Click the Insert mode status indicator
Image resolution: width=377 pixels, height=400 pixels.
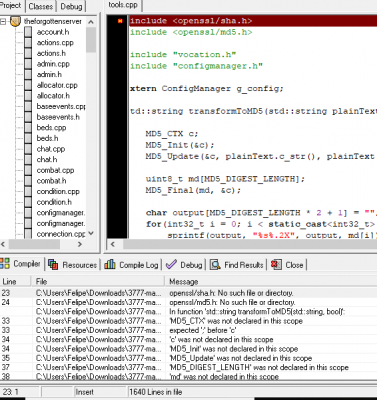click(85, 392)
